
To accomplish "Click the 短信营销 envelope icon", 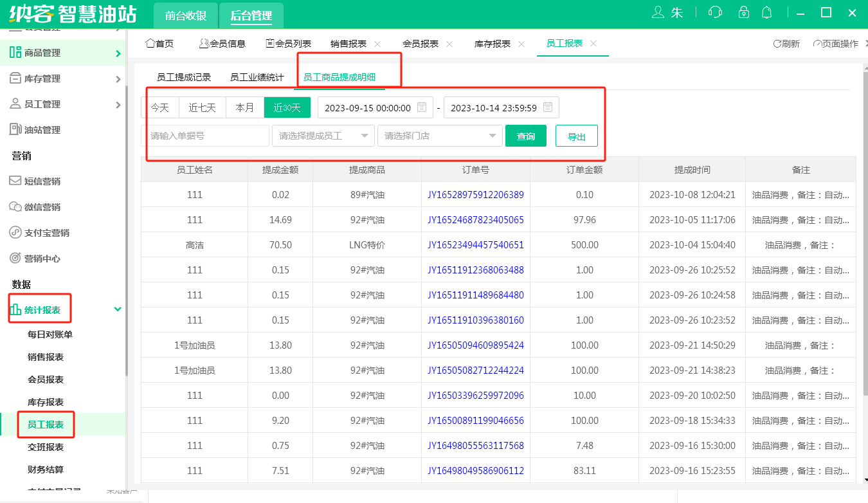I will click(x=15, y=181).
